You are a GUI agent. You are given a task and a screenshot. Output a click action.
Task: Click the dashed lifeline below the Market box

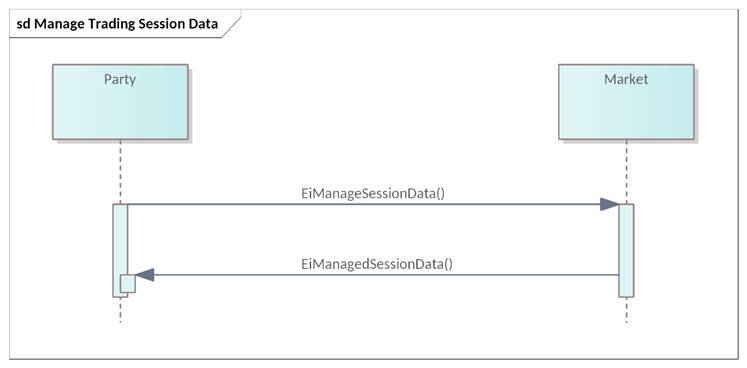(626, 172)
